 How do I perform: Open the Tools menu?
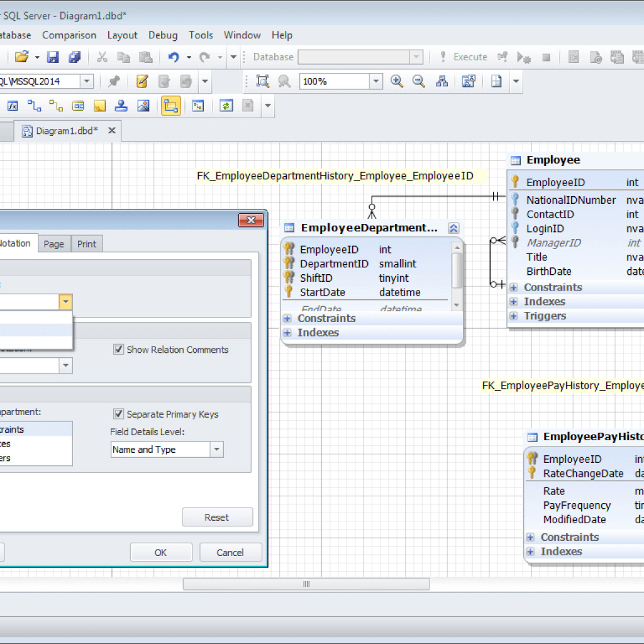(201, 35)
